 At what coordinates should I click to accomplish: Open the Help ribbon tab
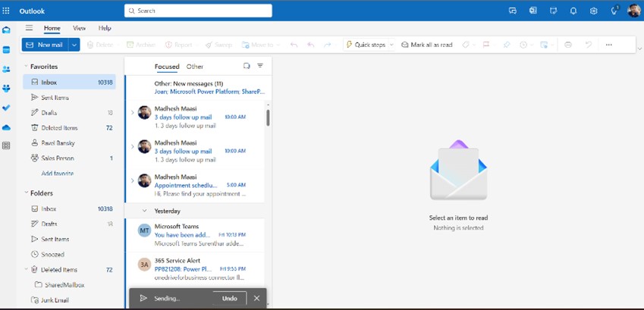[x=105, y=28]
